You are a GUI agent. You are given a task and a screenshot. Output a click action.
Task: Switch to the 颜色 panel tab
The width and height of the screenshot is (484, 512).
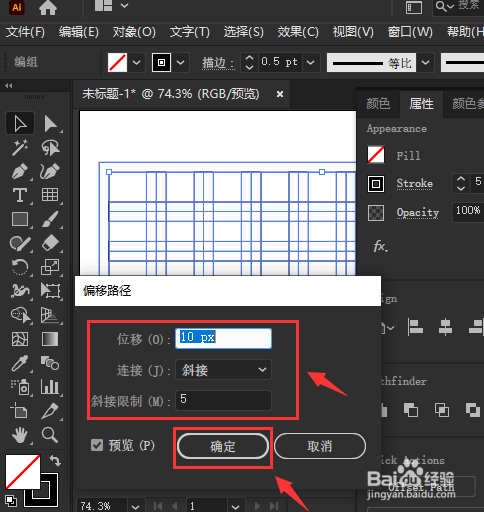coord(378,104)
